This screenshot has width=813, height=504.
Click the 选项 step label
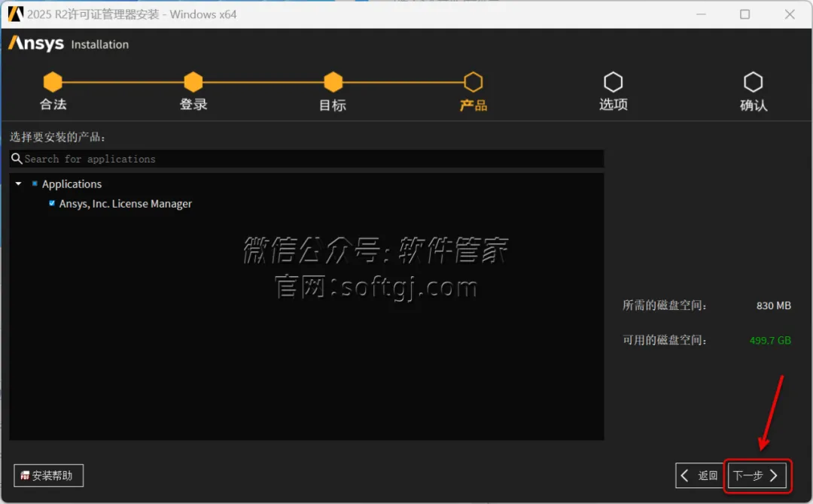[x=614, y=105]
